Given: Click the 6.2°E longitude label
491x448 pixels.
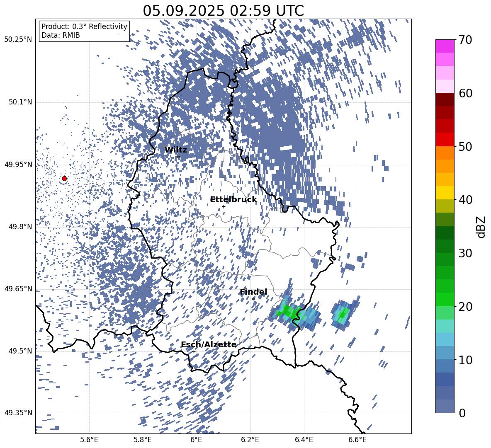Looking at the screenshot, I should [x=250, y=440].
